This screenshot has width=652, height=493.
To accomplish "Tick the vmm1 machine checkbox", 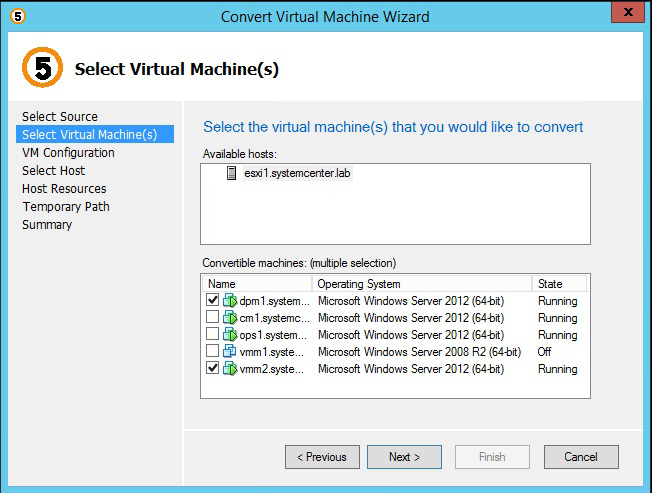I will tap(213, 352).
